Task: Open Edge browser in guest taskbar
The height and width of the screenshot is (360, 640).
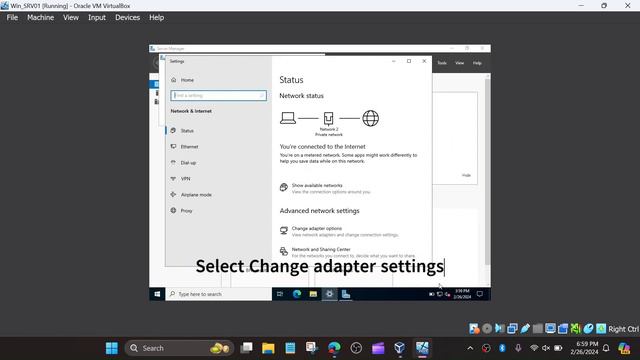Action: (x=297, y=294)
